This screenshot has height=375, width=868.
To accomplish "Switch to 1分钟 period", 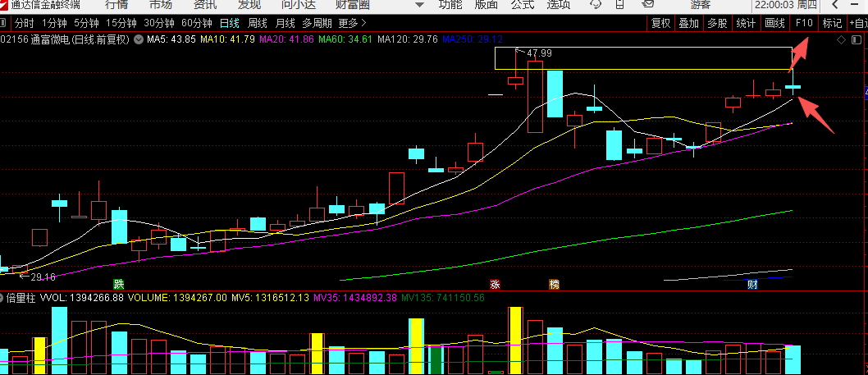I will pos(55,23).
